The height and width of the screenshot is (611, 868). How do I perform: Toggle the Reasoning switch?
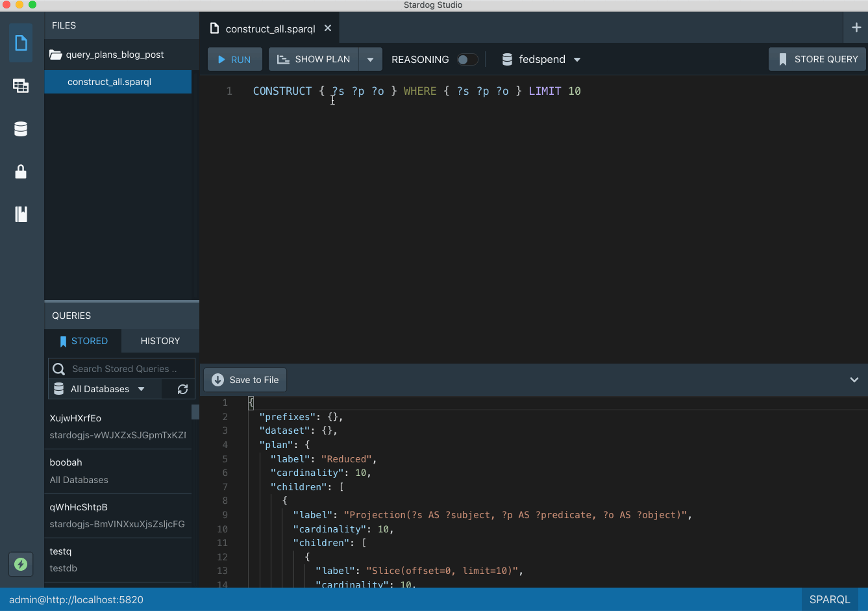tap(467, 60)
